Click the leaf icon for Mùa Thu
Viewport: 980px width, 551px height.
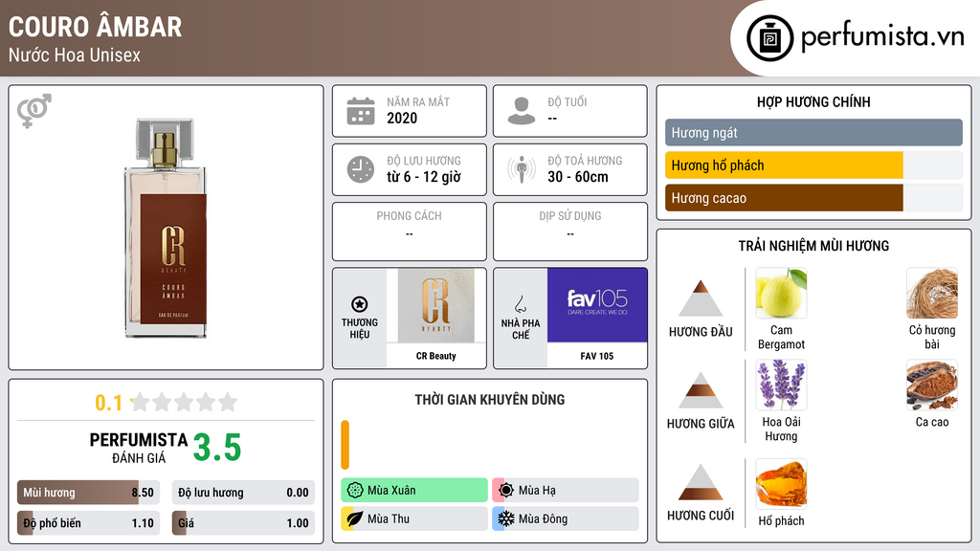tap(355, 518)
